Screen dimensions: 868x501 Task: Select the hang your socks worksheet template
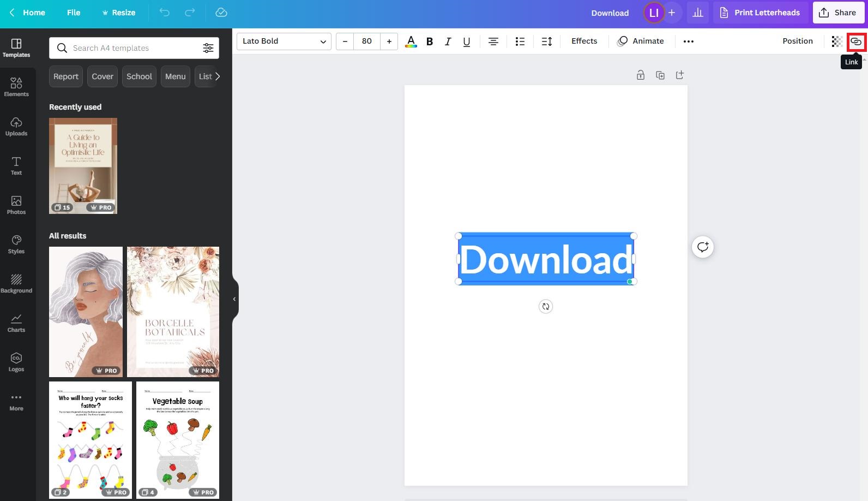pos(91,440)
